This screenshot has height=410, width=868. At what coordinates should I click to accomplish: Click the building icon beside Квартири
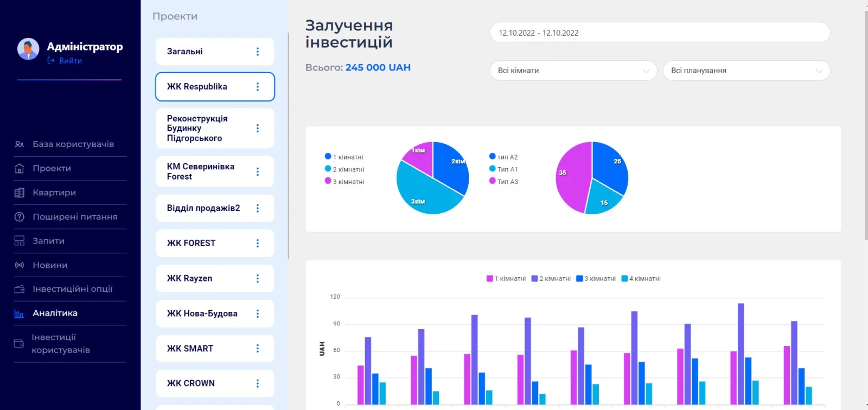click(x=20, y=193)
